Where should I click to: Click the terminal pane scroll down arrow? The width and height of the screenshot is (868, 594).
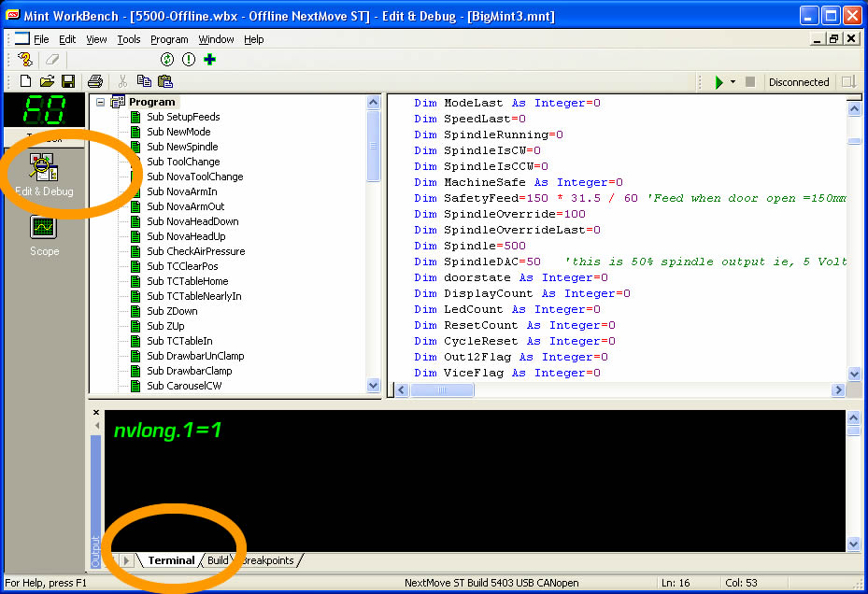pyautogui.click(x=854, y=544)
